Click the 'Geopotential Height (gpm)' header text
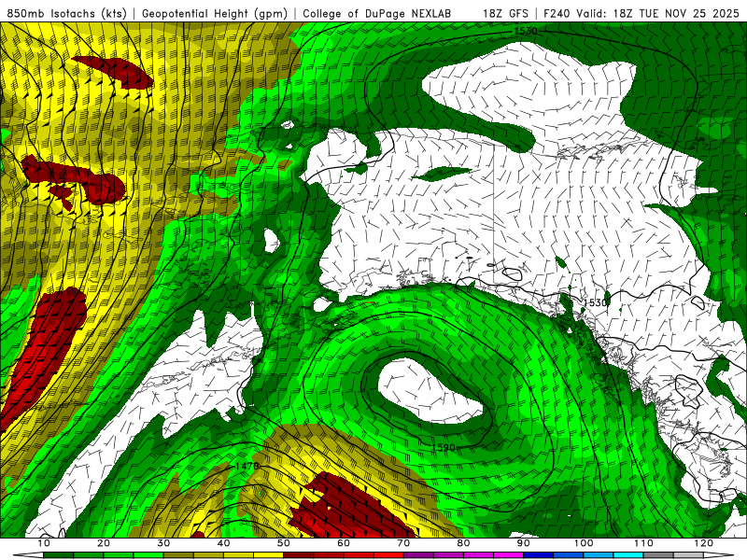Viewport: 747px width, 560px height. pyautogui.click(x=215, y=14)
